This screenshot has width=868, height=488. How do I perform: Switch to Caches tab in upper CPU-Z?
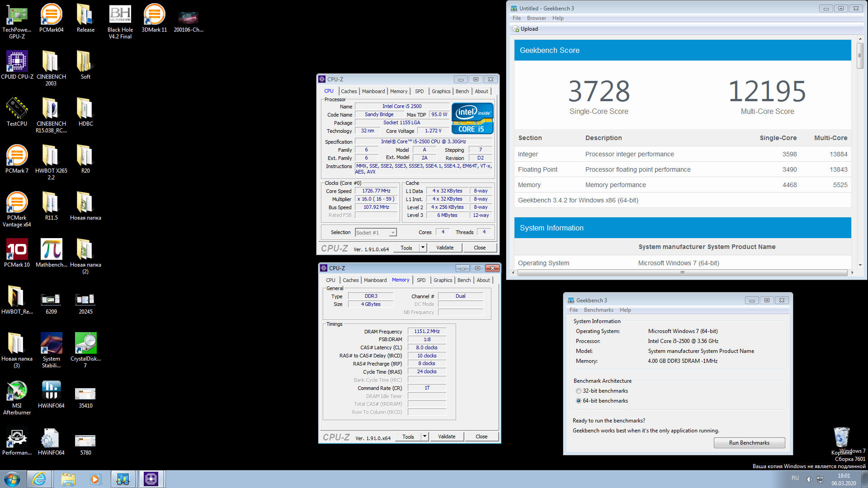pos(349,91)
